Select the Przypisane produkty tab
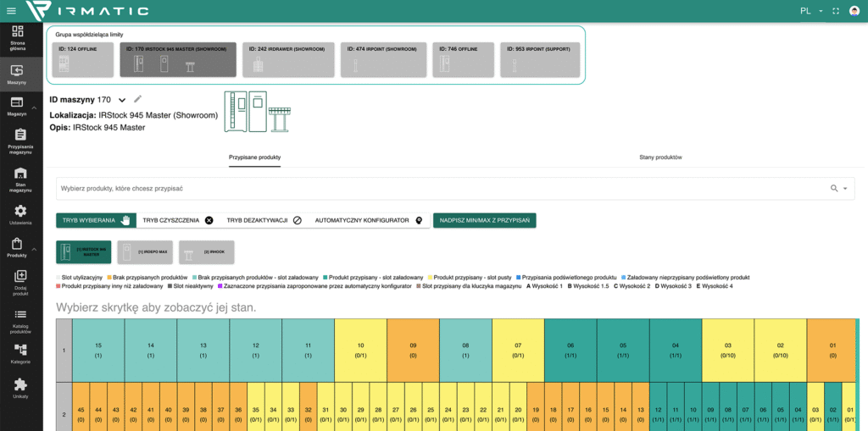This screenshot has height=431, width=868. point(254,157)
